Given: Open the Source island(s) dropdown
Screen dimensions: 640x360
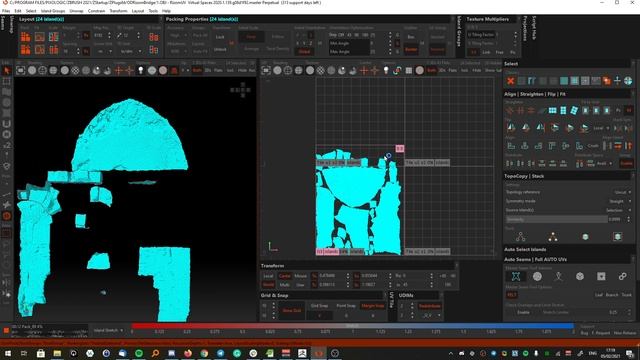Looking at the screenshot, I should (619, 210).
